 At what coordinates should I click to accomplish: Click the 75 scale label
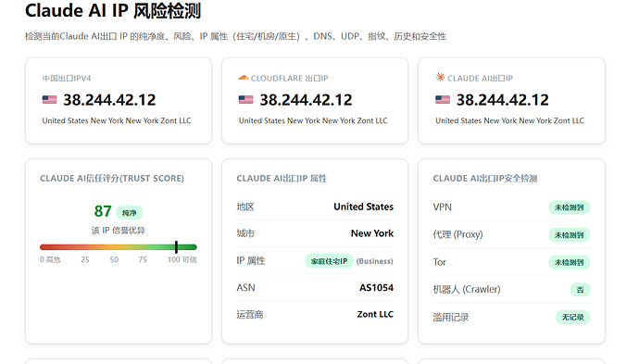tap(143, 259)
